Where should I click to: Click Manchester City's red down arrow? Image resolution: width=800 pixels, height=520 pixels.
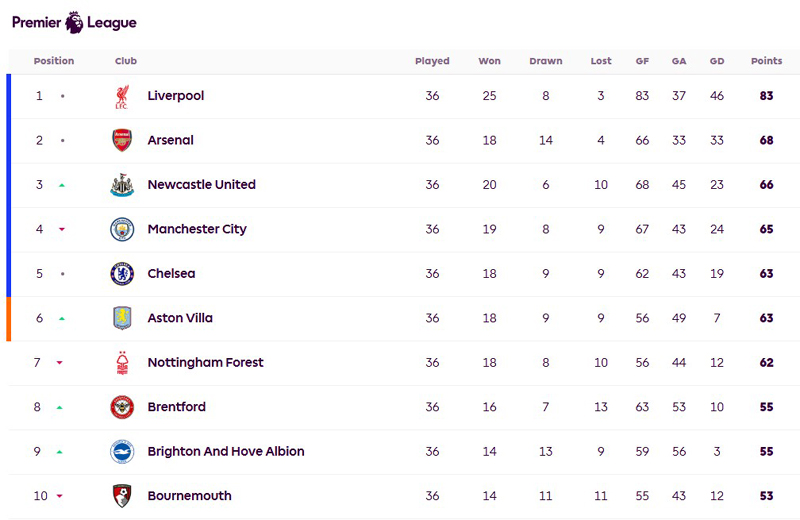click(x=62, y=229)
